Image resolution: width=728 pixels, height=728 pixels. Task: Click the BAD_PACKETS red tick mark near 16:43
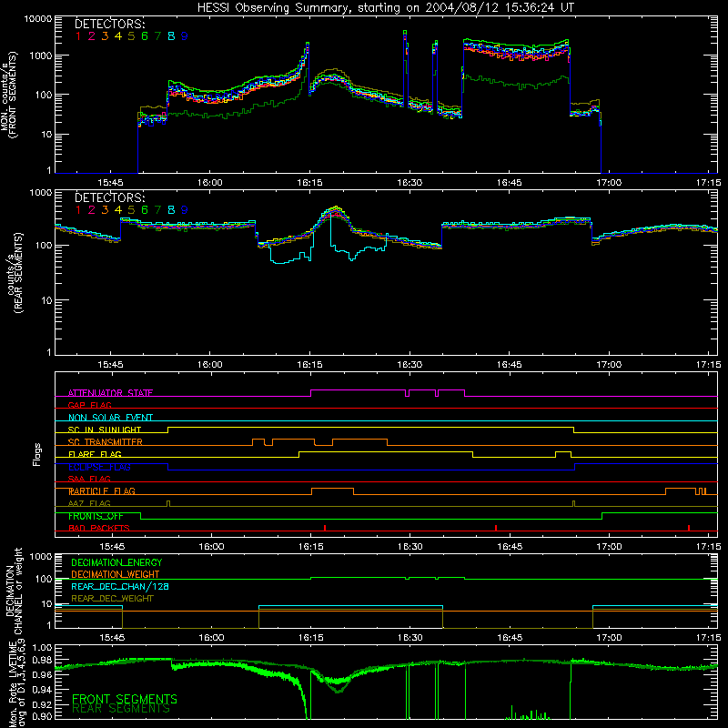click(496, 528)
